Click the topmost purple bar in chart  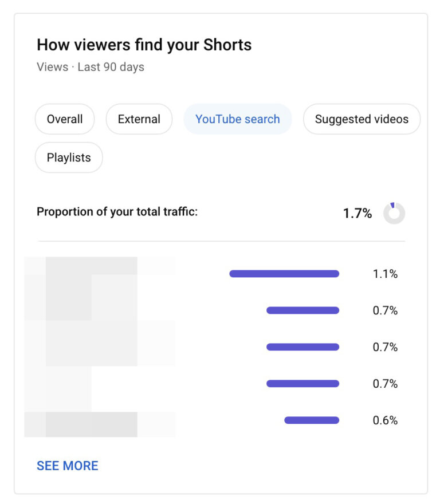tap(285, 274)
